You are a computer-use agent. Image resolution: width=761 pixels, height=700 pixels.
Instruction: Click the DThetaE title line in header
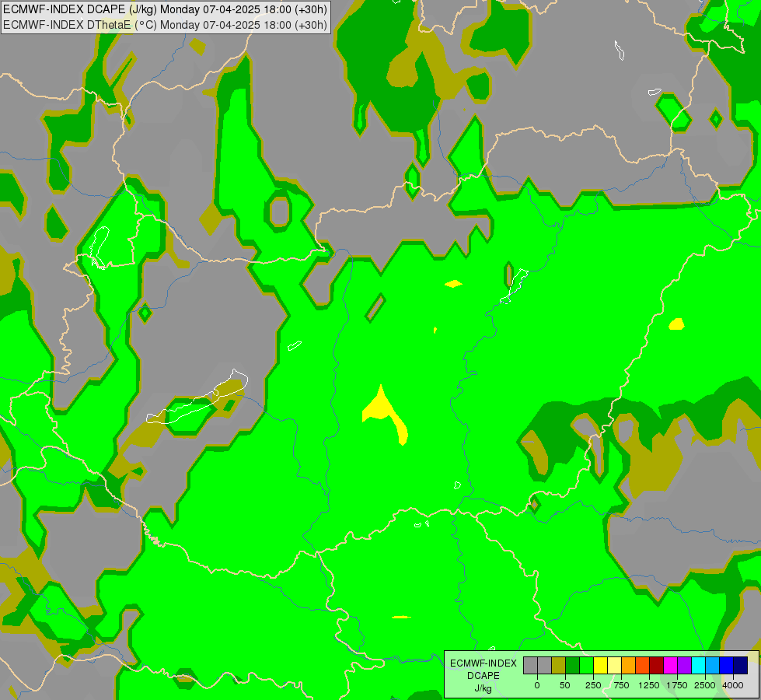pos(165,25)
